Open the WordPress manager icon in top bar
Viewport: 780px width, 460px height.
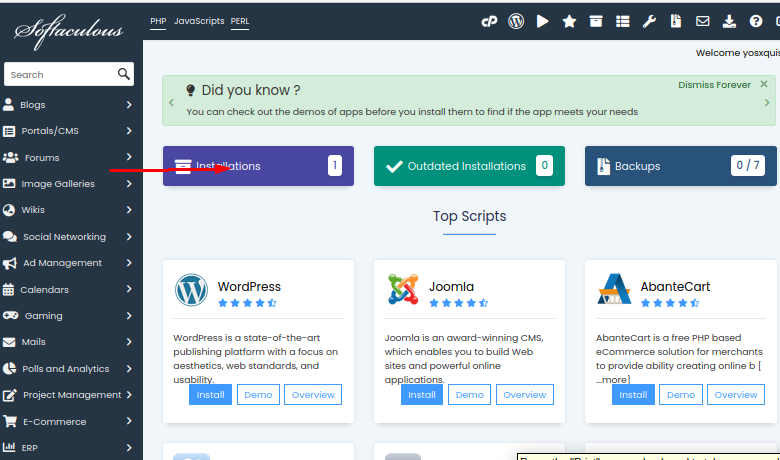click(x=516, y=21)
